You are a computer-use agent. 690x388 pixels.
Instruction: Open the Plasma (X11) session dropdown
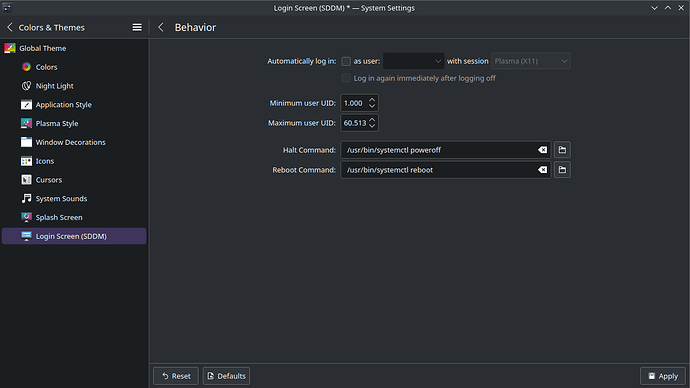(531, 61)
